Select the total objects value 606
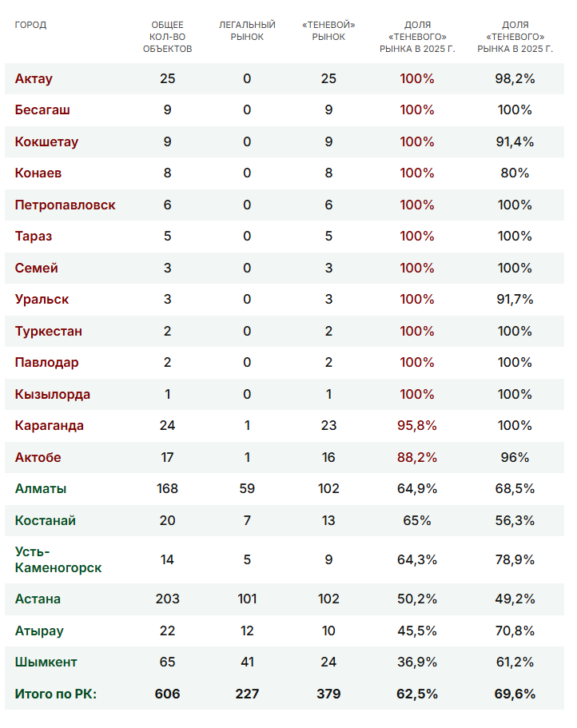577x728 pixels. [x=167, y=694]
